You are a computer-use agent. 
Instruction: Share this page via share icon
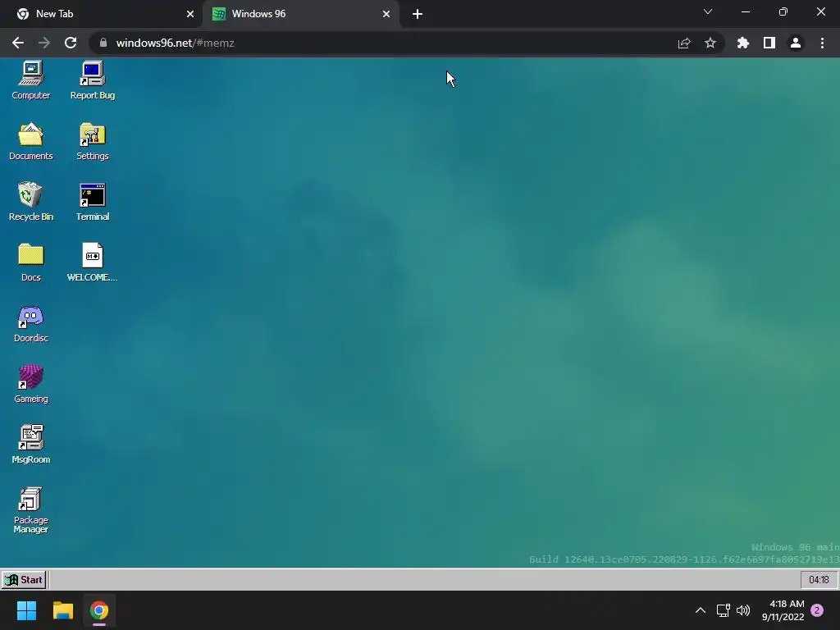(x=684, y=43)
